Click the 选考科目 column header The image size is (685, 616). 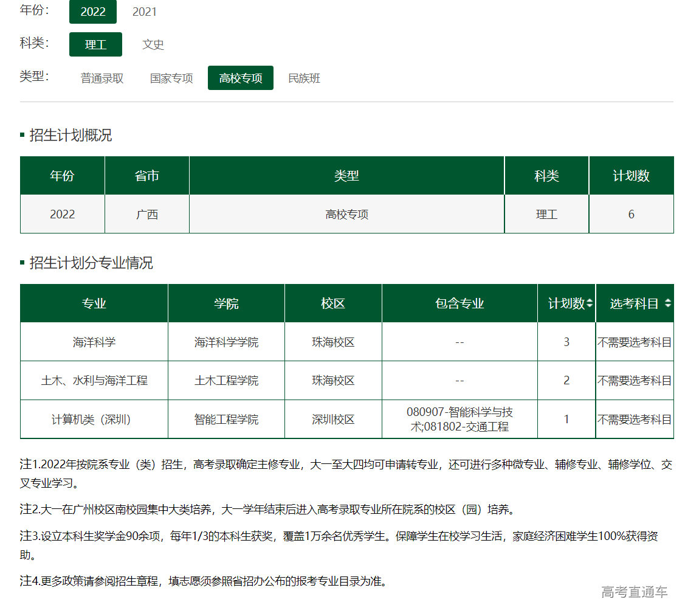click(633, 303)
